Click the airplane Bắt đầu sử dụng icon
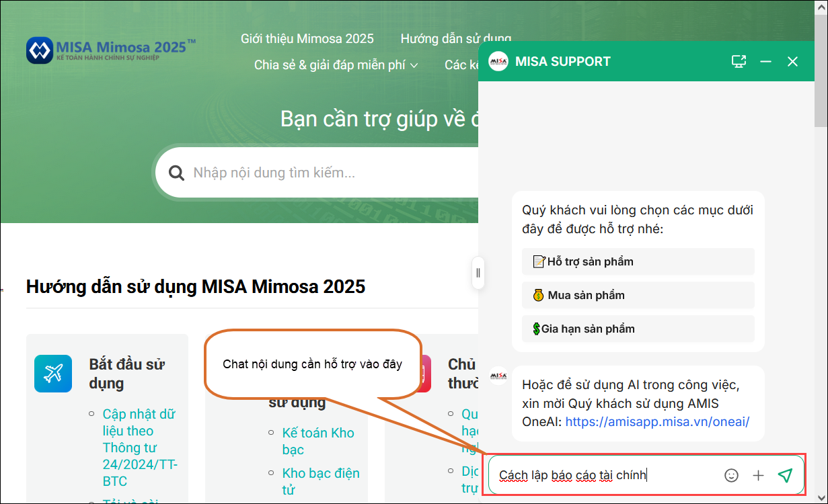Screen dimensions: 828x504 53,374
